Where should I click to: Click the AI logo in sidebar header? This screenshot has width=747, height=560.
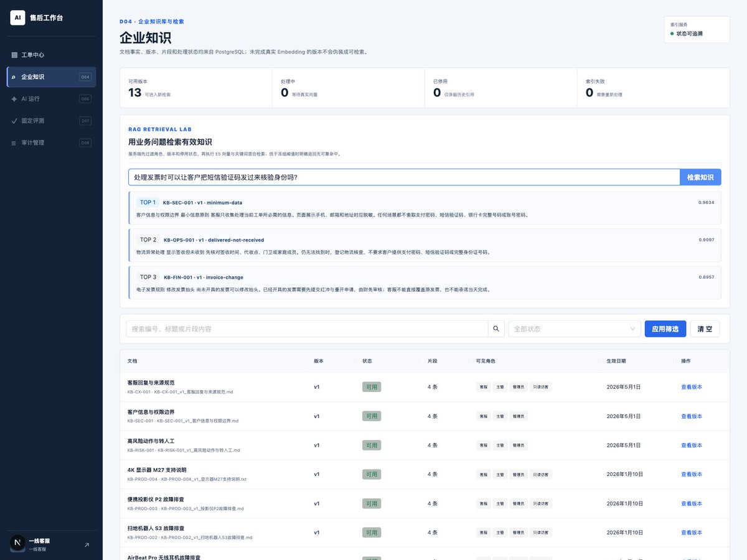tap(17, 17)
